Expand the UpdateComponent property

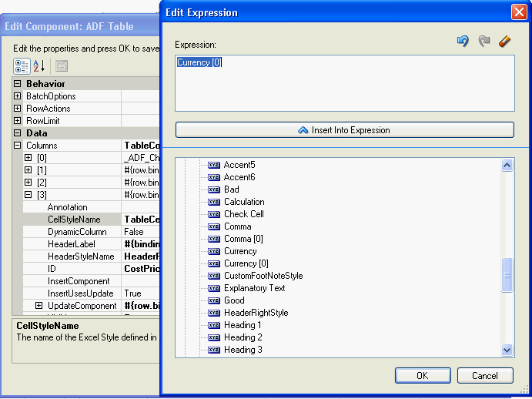coord(39,306)
